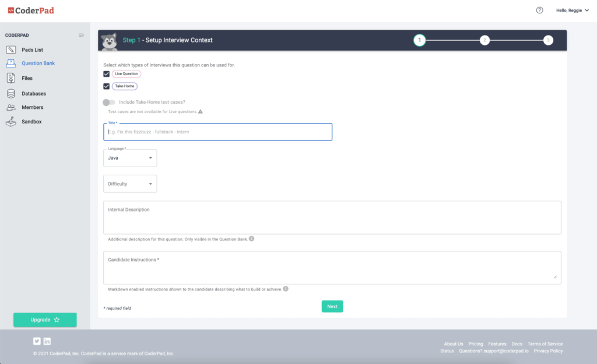Image resolution: width=597 pixels, height=364 pixels.
Task: Open Sandbox in sidebar
Action: click(31, 122)
